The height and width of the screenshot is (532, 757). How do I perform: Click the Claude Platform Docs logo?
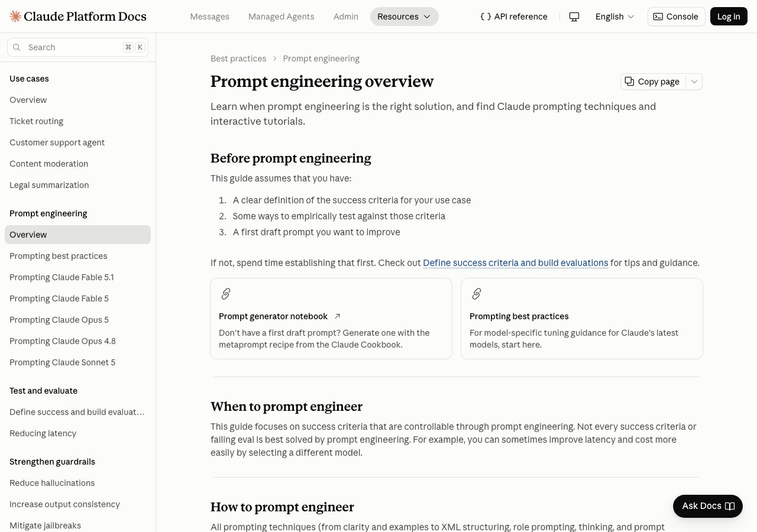(x=78, y=17)
